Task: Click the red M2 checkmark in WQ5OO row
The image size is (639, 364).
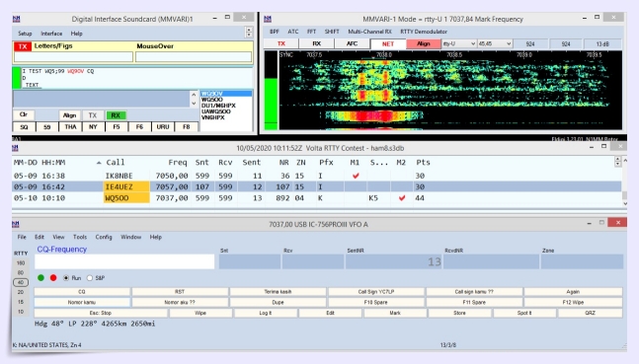Action: (402, 198)
